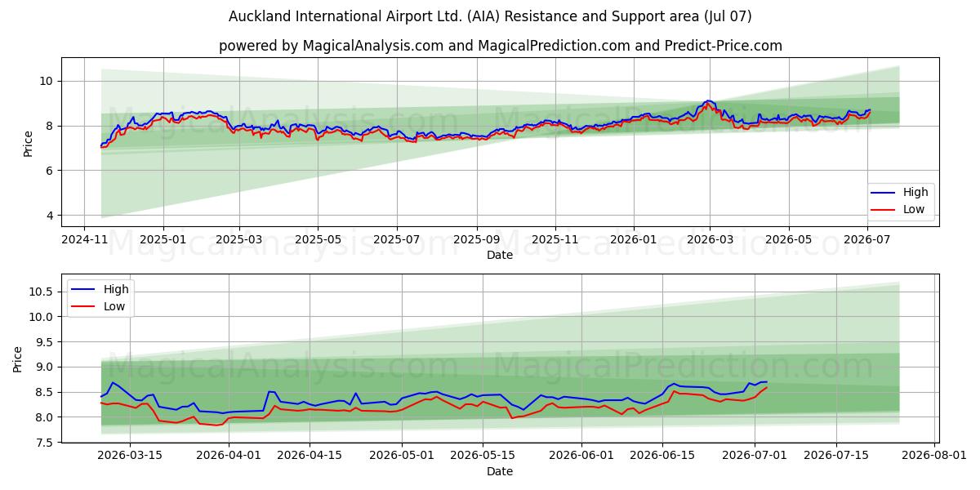Viewport: 980px width, 490px height.
Task: Click the lower chart x-axis label '2026-04-01'
Action: pyautogui.click(x=228, y=456)
